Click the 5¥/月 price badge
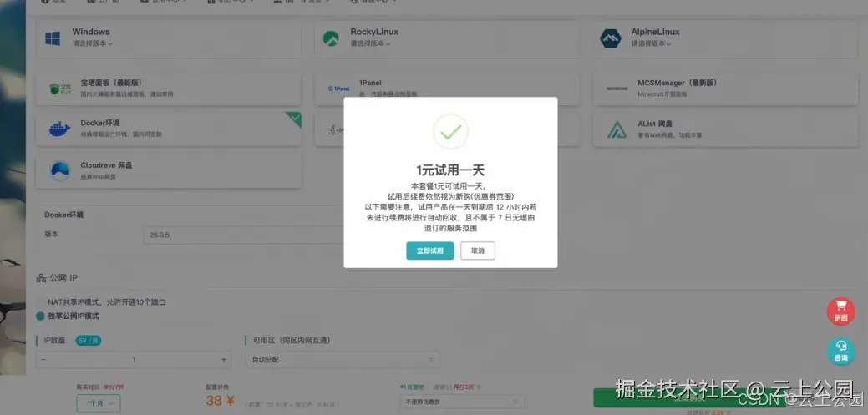 89,341
